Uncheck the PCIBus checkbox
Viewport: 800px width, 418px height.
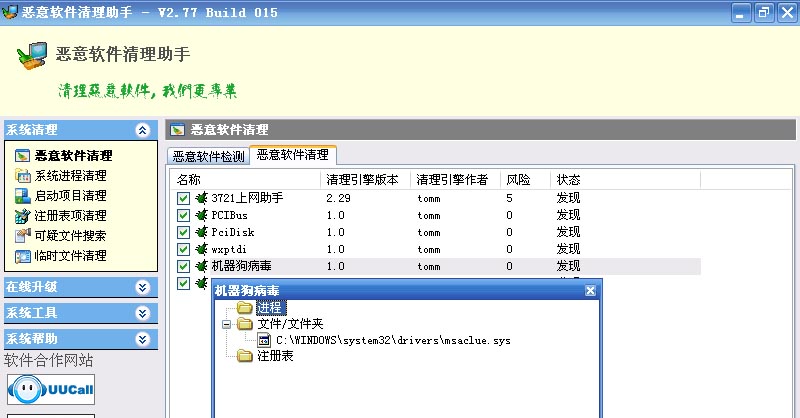[x=183, y=215]
